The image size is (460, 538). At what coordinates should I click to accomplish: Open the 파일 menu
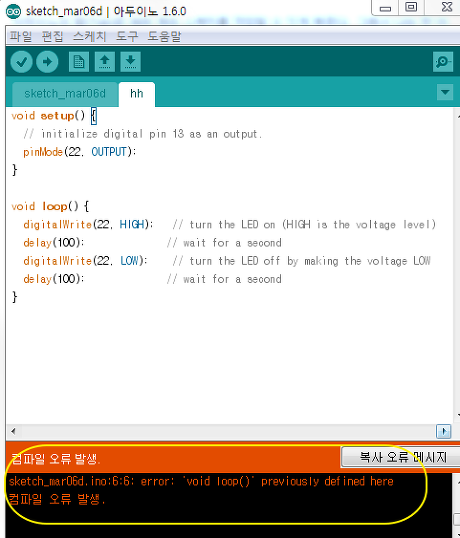(x=21, y=36)
